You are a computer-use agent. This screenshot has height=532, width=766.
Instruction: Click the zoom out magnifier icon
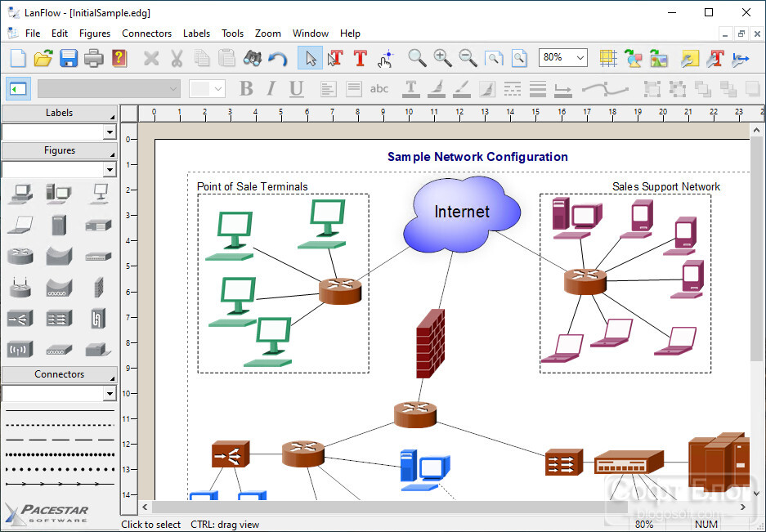click(x=468, y=58)
